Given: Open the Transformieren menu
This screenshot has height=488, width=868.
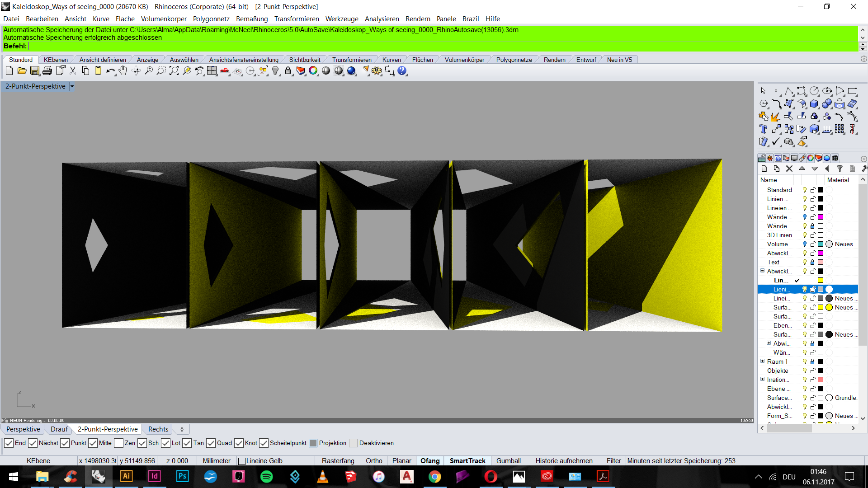Looking at the screenshot, I should 296,19.
